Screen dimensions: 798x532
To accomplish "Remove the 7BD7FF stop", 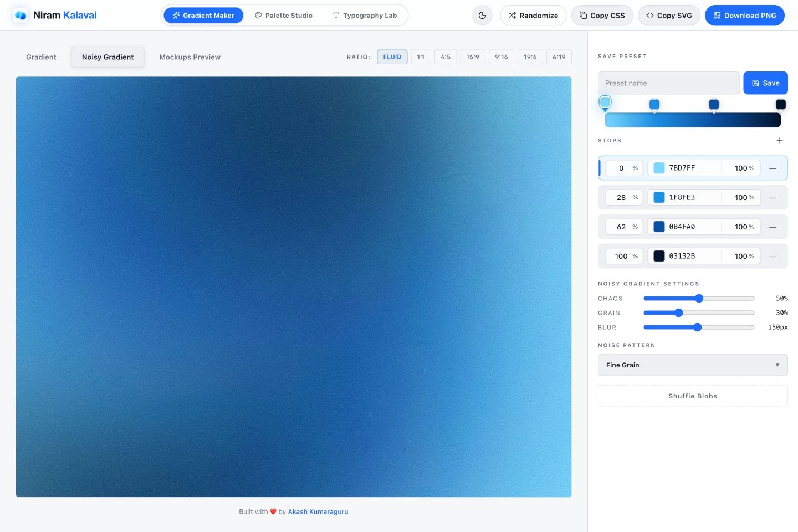I will click(773, 168).
